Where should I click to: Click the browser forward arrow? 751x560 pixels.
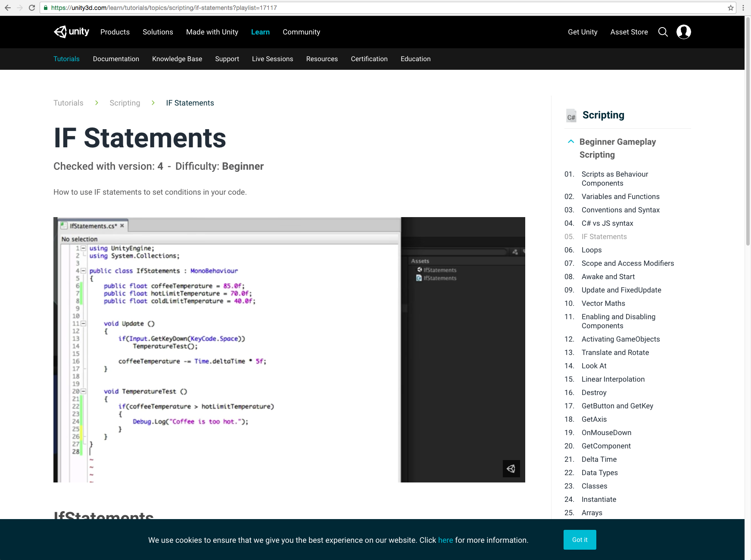click(x=20, y=8)
